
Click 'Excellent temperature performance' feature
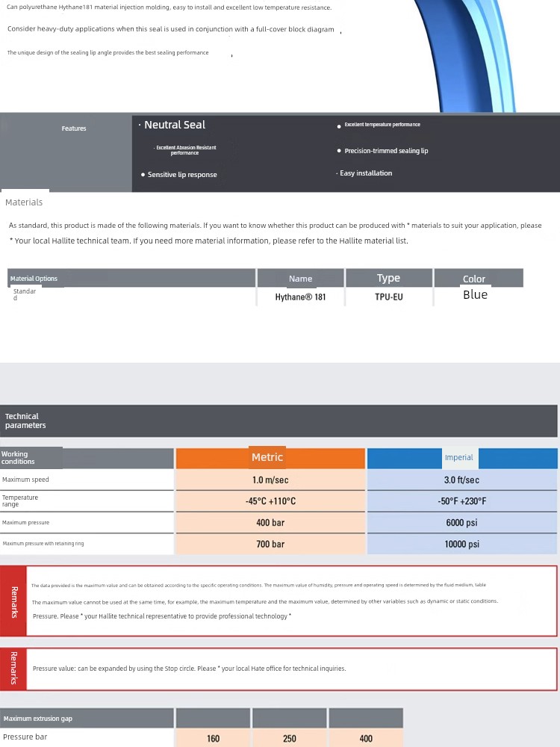tap(382, 124)
